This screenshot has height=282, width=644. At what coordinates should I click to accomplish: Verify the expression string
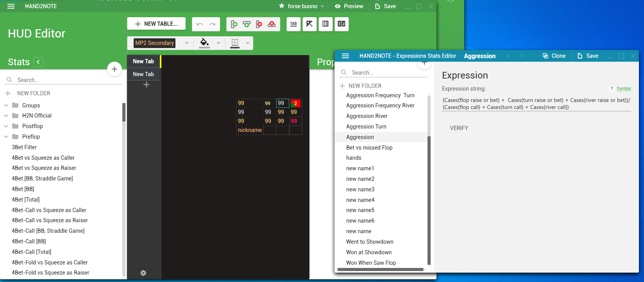pos(459,128)
